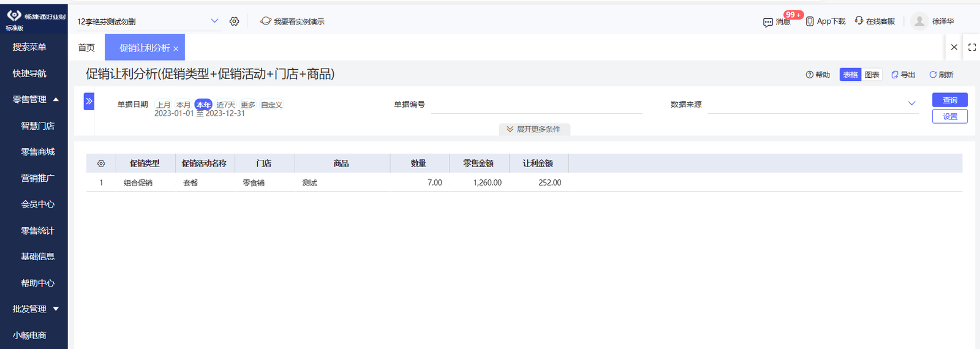The width and height of the screenshot is (980, 349).
Task: Open 搜索菜单 in sidebar
Action: pos(29,47)
